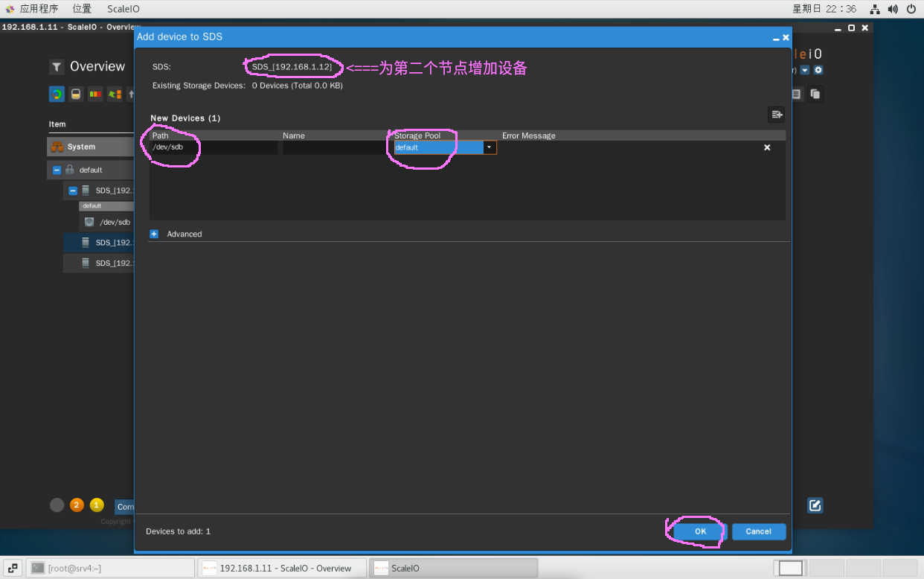This screenshot has width=924, height=579.
Task: Click the Item column header in Overview
Action: (x=57, y=124)
